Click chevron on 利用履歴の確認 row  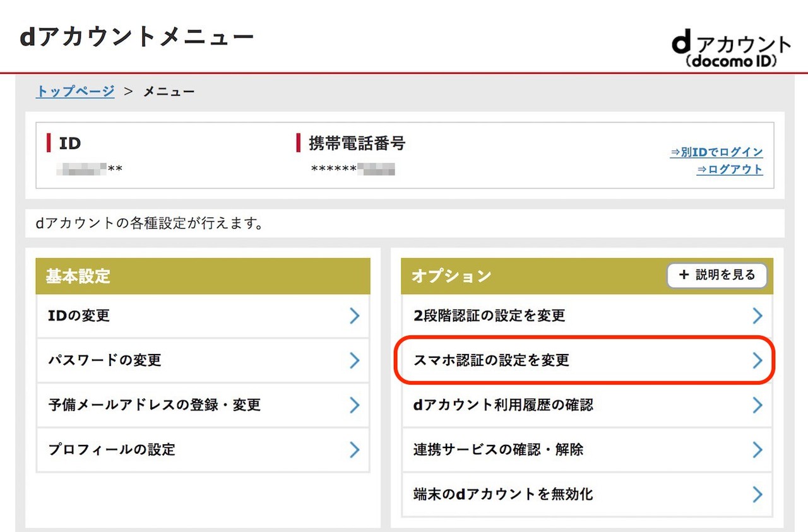click(x=757, y=405)
